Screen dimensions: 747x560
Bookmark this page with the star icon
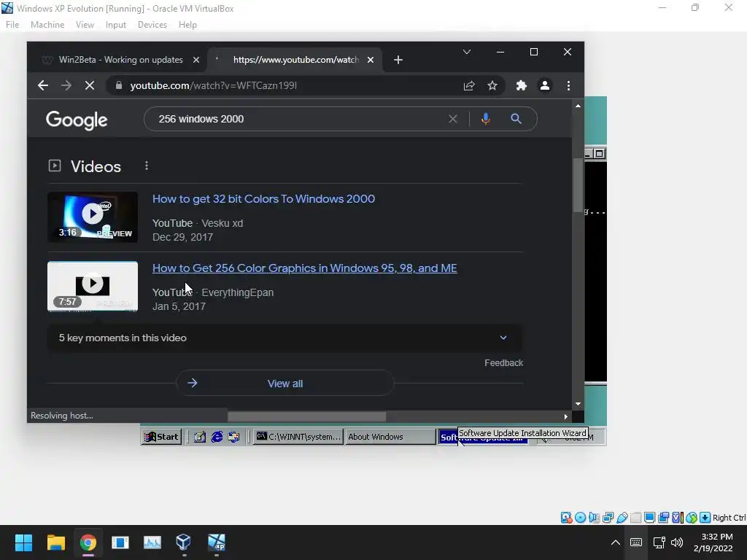tap(492, 86)
